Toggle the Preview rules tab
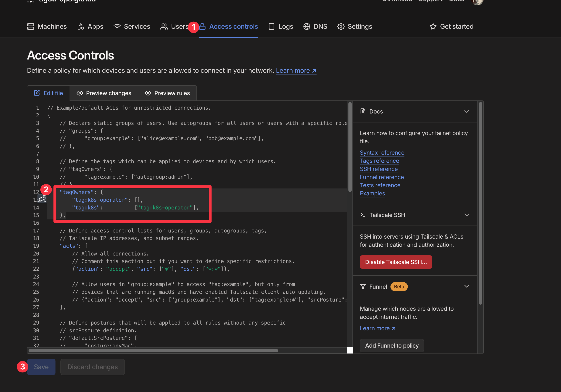This screenshot has height=392, width=561. 167,93
